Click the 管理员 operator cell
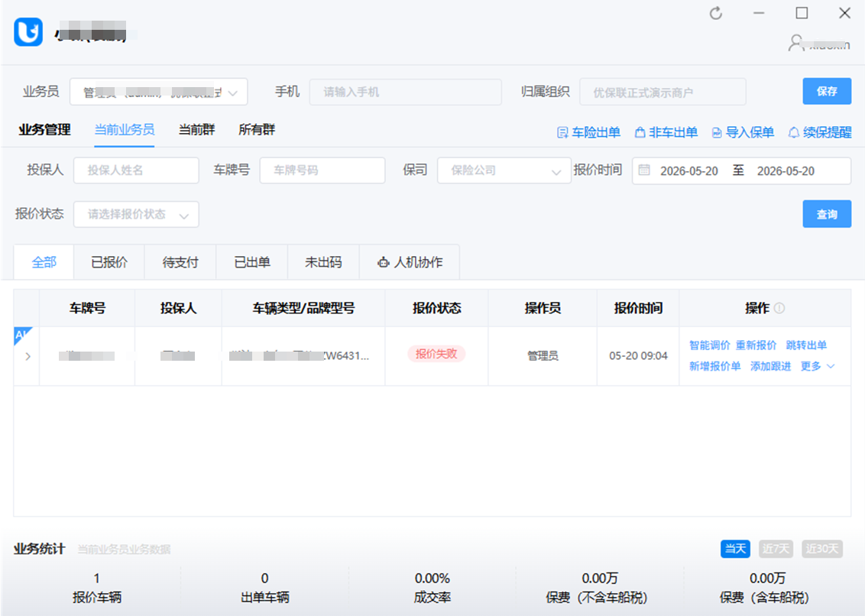The height and width of the screenshot is (616, 865). point(543,356)
